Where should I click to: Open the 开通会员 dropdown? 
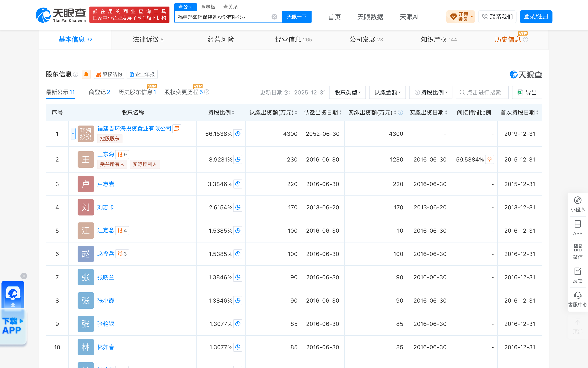coord(460,17)
